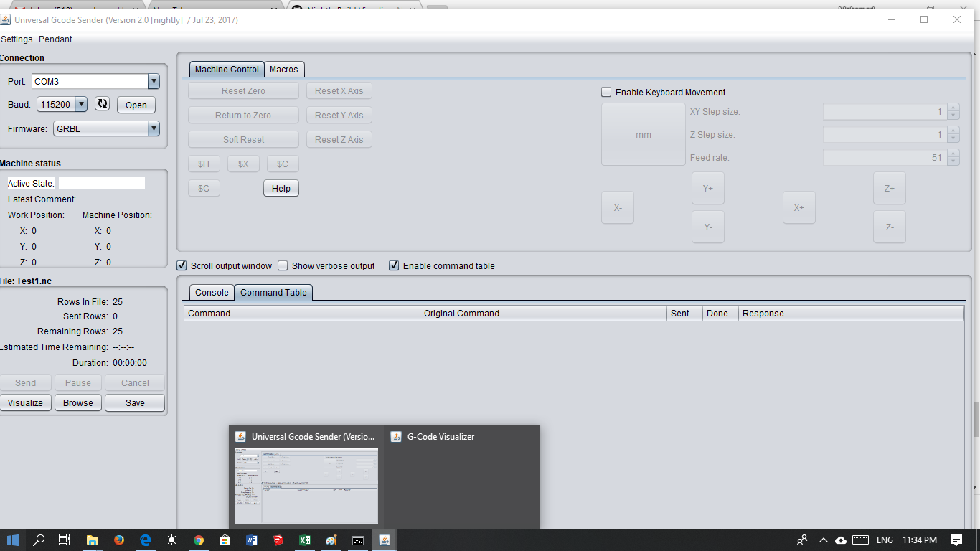Toggle Scroll output window checkbox
The width and height of the screenshot is (980, 551).
tap(182, 265)
